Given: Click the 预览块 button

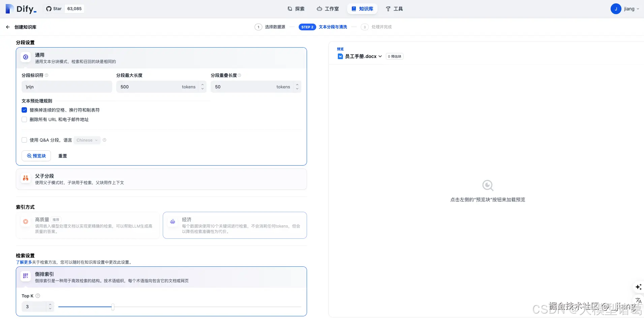Looking at the screenshot, I should point(36,155).
